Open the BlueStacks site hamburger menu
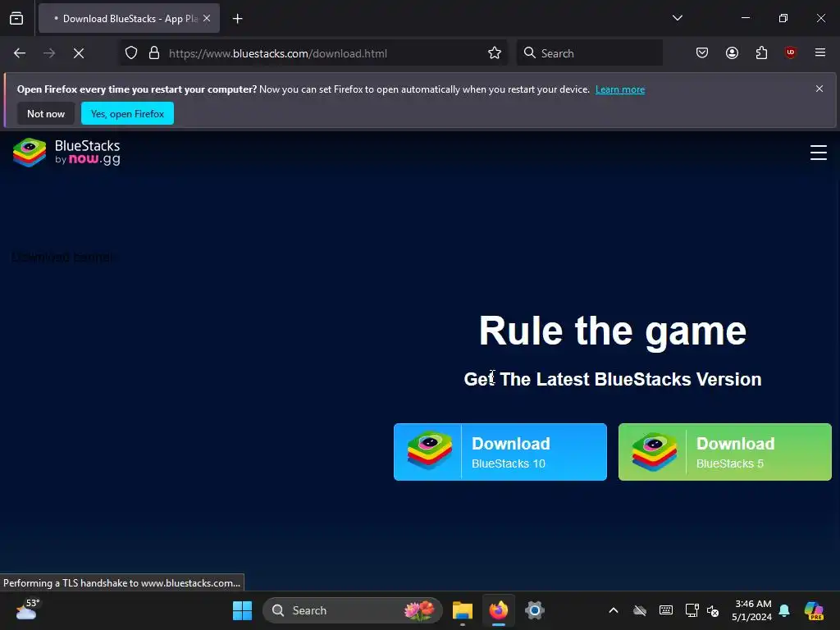 point(818,153)
